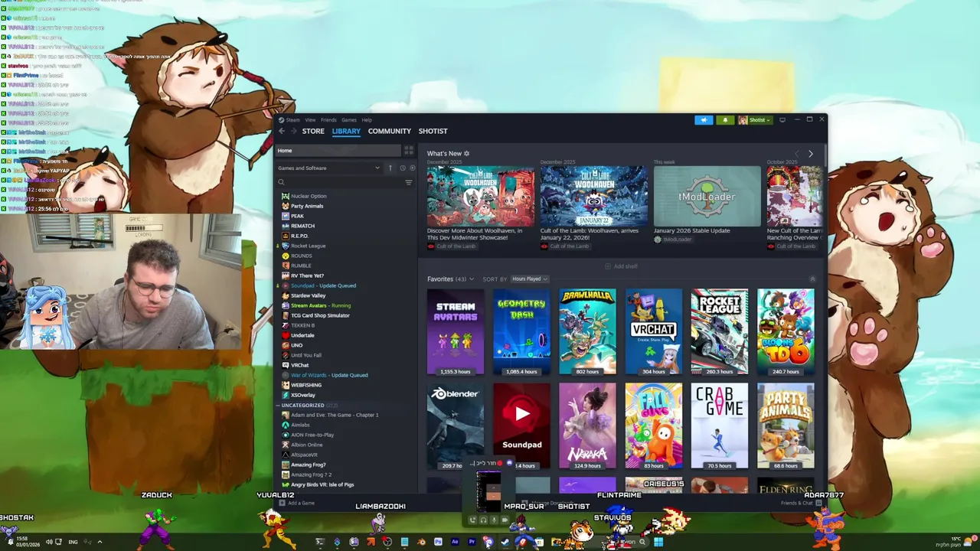Expand the Favorites shelf selector chevron
This screenshot has height=551, width=980.
click(472, 279)
